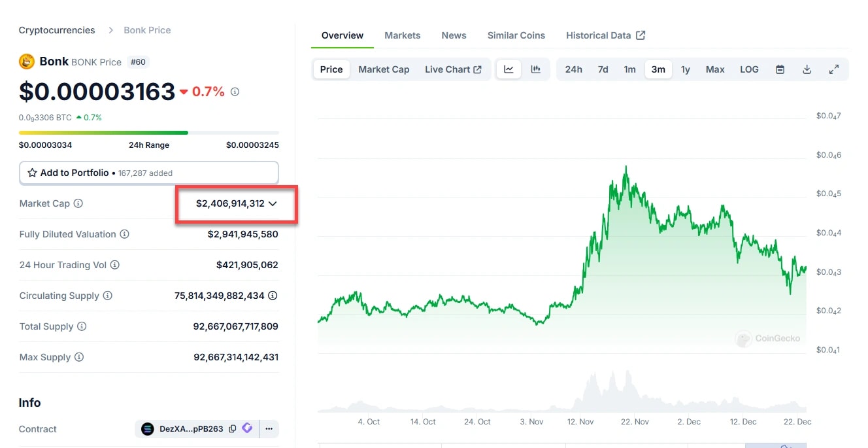Open the Markets tab
868x448 pixels.
(402, 35)
